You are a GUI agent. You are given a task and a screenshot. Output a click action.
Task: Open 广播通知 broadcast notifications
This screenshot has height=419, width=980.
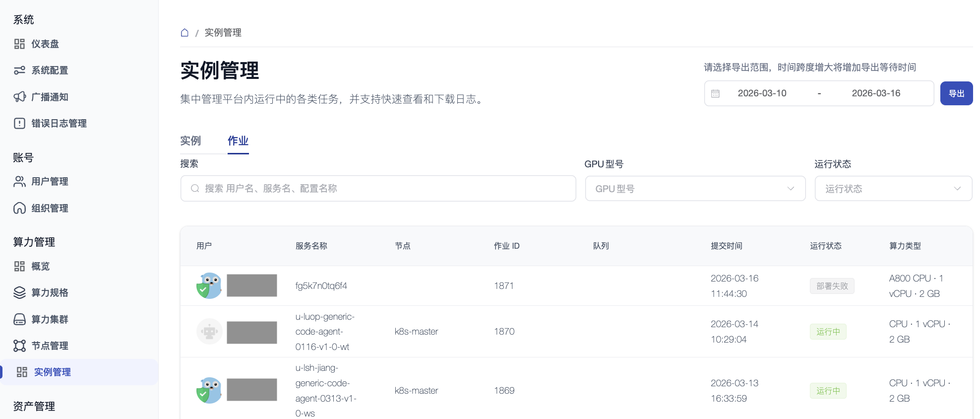pyautogui.click(x=50, y=97)
